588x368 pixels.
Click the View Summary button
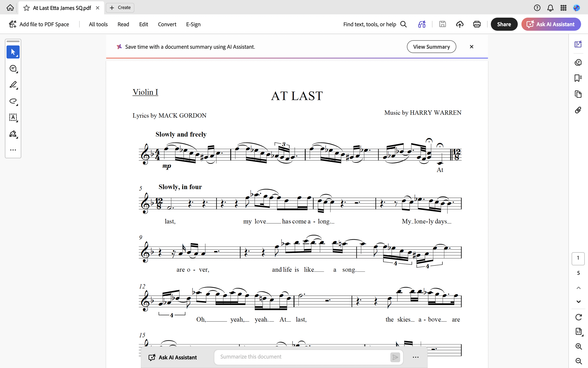click(x=431, y=47)
